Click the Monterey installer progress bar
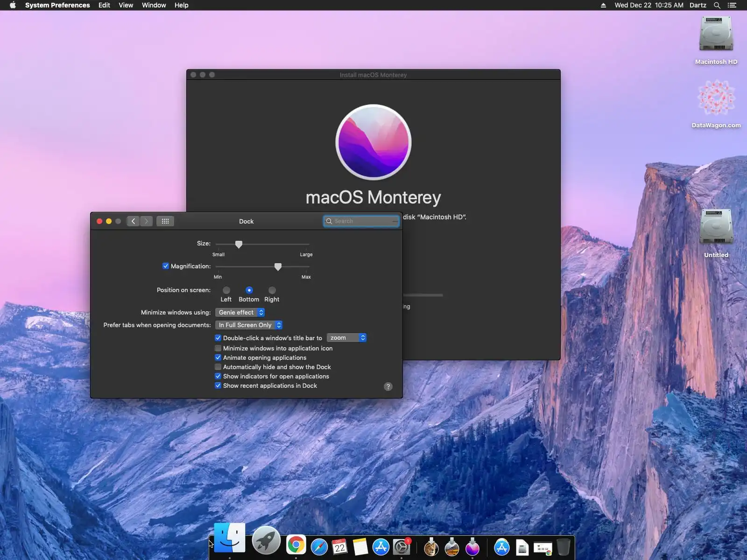The height and width of the screenshot is (560, 747). point(423,295)
